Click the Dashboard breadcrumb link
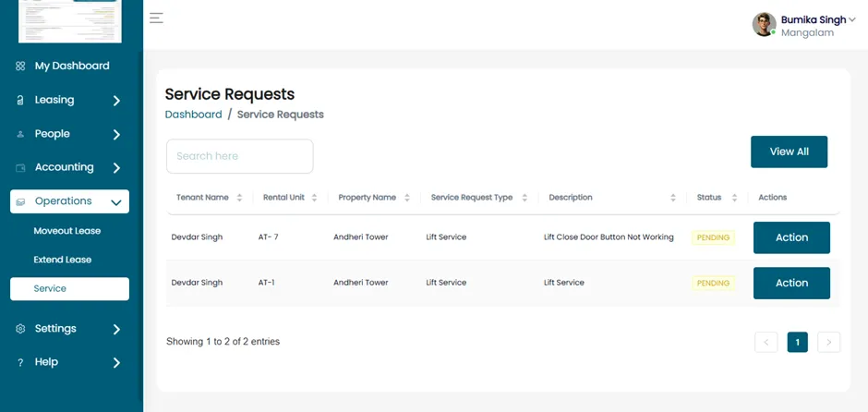 pyautogui.click(x=193, y=115)
